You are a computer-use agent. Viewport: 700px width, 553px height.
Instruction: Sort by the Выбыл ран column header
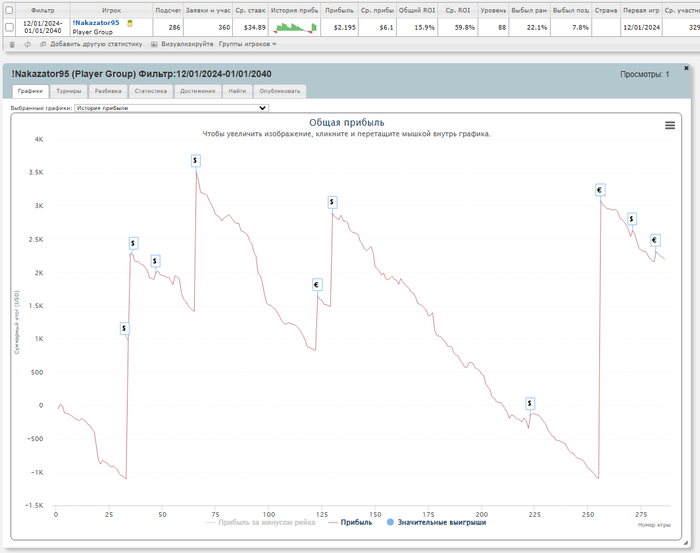coord(529,10)
